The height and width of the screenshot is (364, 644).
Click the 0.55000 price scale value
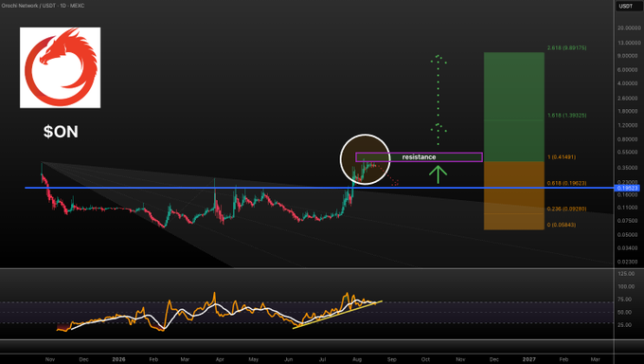[x=629, y=153]
